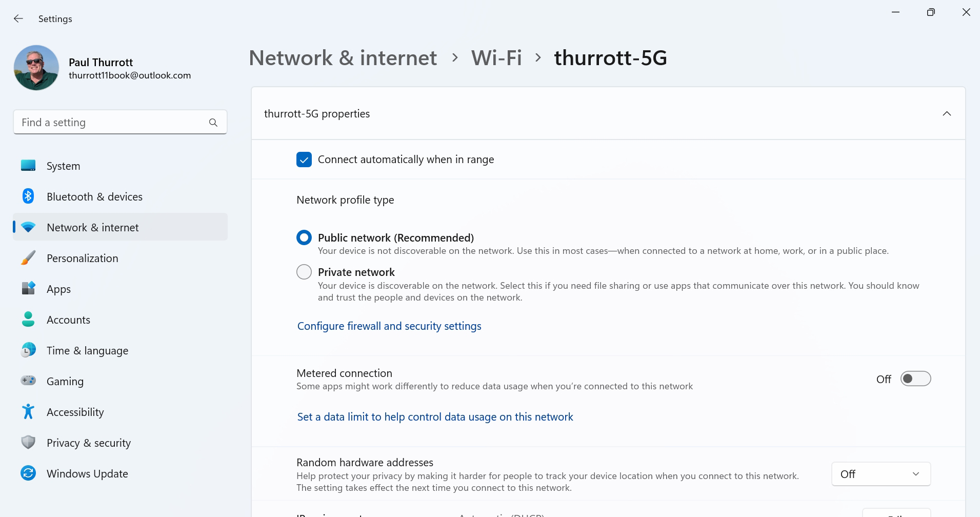Click the search magnifier icon
The width and height of the screenshot is (980, 517).
click(213, 123)
